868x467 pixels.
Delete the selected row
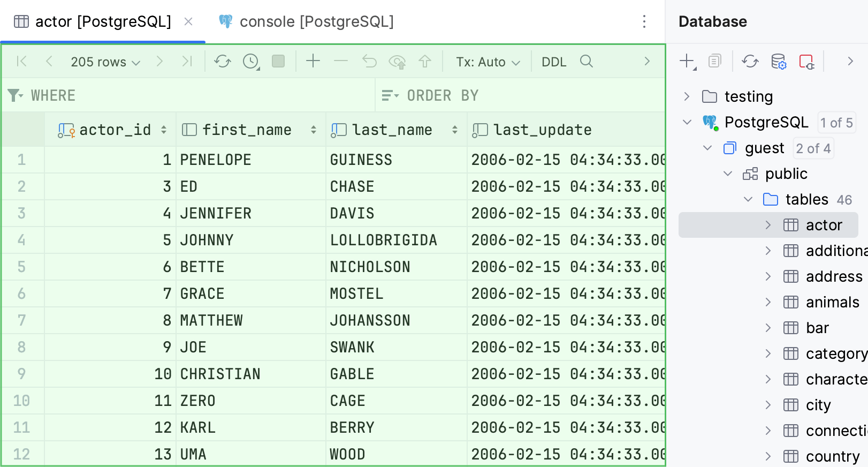pos(340,62)
